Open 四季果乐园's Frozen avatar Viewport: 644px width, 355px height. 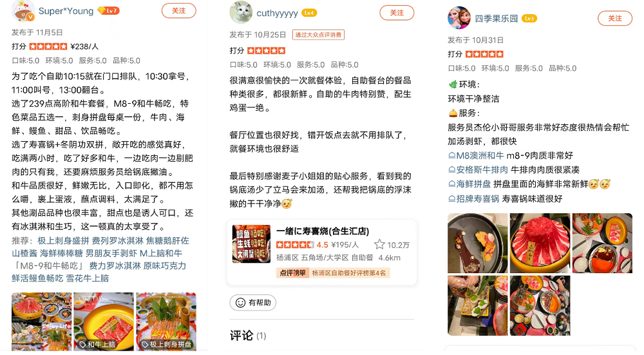pyautogui.click(x=459, y=18)
